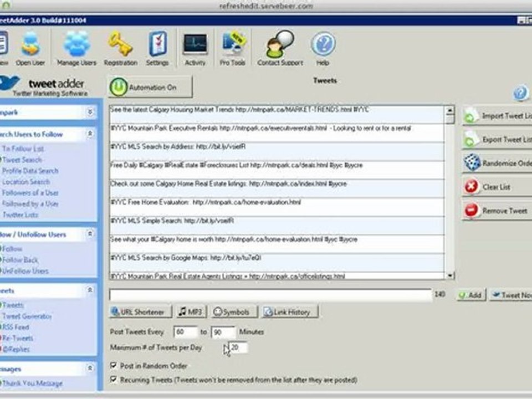
Task: Open Location Search link
Action: pyautogui.click(x=26, y=182)
